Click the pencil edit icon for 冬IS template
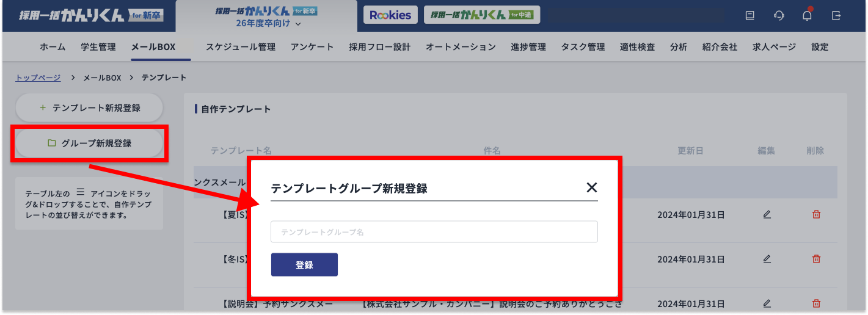Screen dimensions: 868x315 (x=767, y=259)
